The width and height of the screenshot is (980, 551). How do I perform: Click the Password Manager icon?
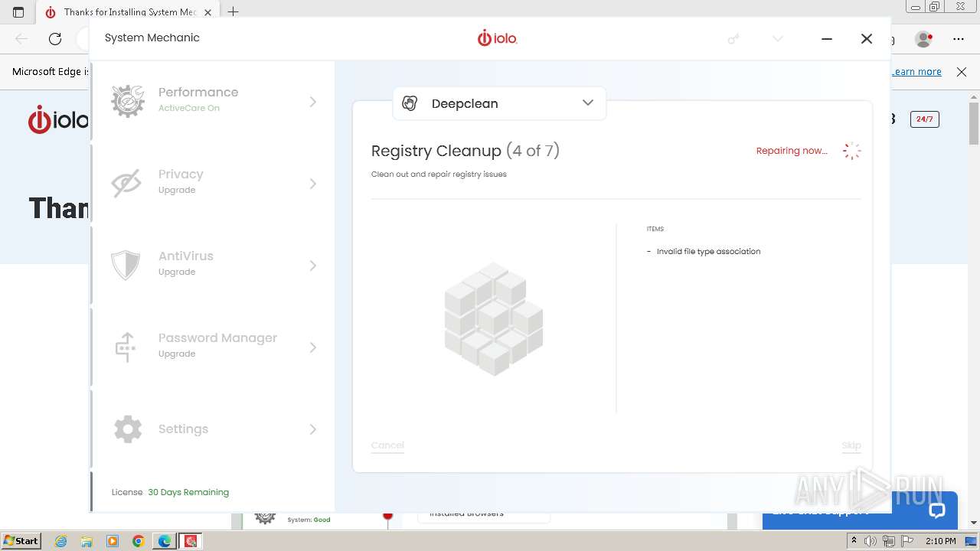126,347
